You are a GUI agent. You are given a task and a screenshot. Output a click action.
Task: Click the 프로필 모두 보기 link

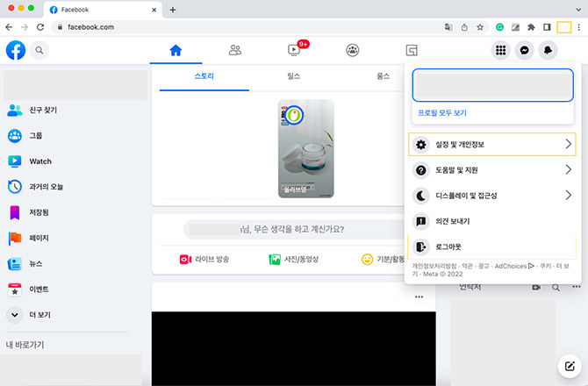(x=442, y=113)
